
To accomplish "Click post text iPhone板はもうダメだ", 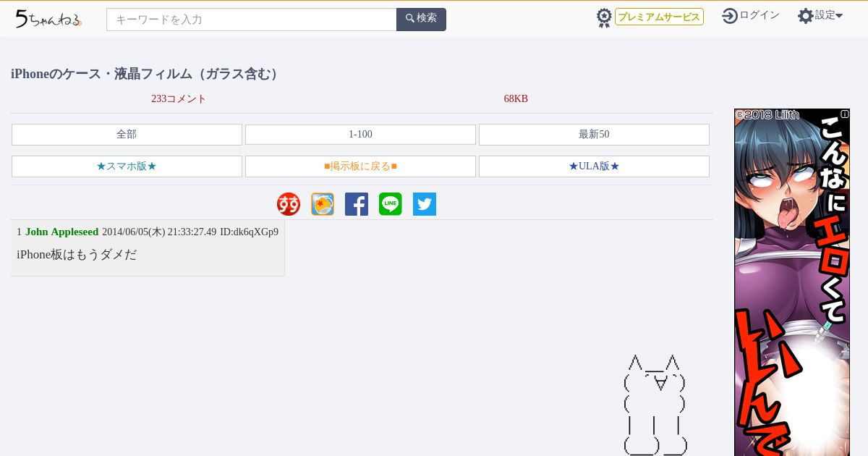I will click(77, 255).
